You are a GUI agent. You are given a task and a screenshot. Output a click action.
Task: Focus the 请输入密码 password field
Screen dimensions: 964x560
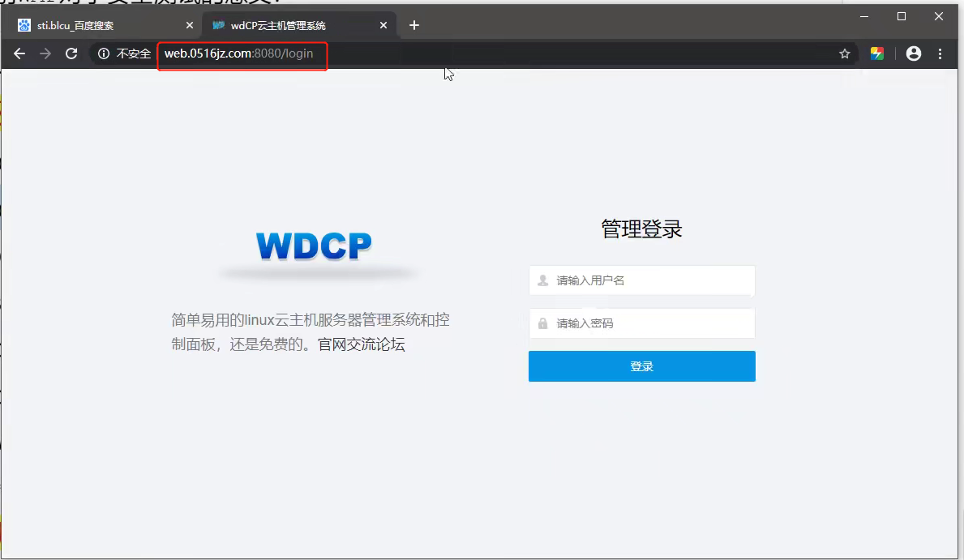click(x=642, y=323)
